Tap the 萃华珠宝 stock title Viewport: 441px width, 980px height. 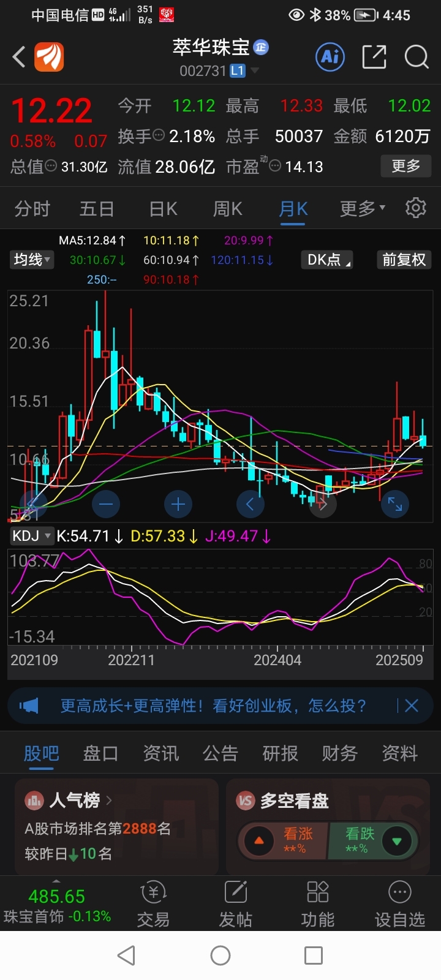[211, 47]
